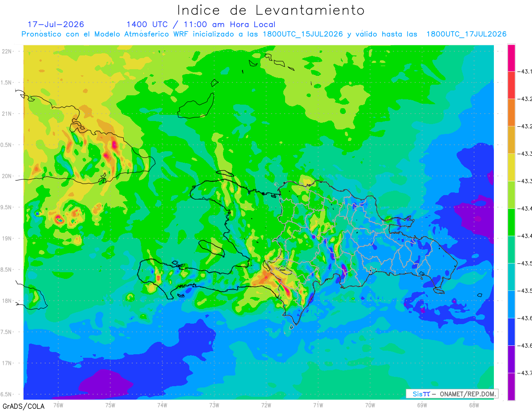The height and width of the screenshot is (411, 532).
Task: Click the '72W' longitude label
Action: (x=266, y=405)
